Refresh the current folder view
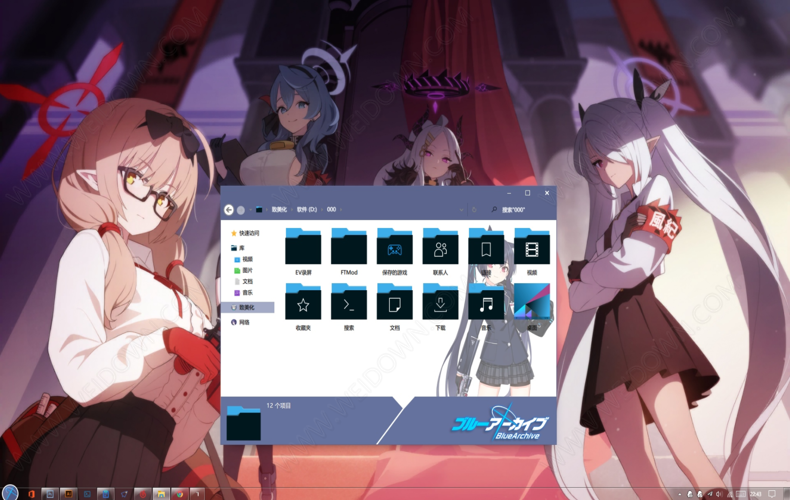 (x=474, y=210)
